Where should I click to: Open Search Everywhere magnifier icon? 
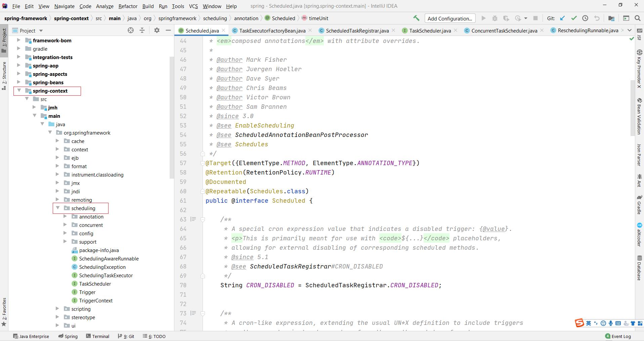[x=637, y=18]
